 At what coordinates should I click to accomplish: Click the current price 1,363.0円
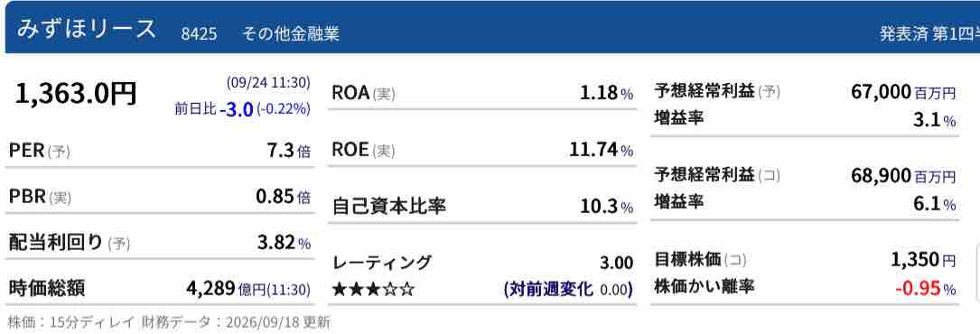tap(76, 94)
